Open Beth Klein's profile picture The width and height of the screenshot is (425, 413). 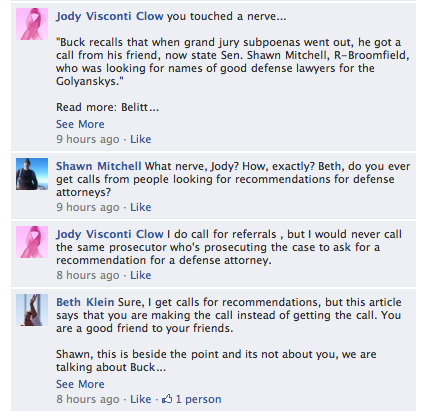point(32,310)
